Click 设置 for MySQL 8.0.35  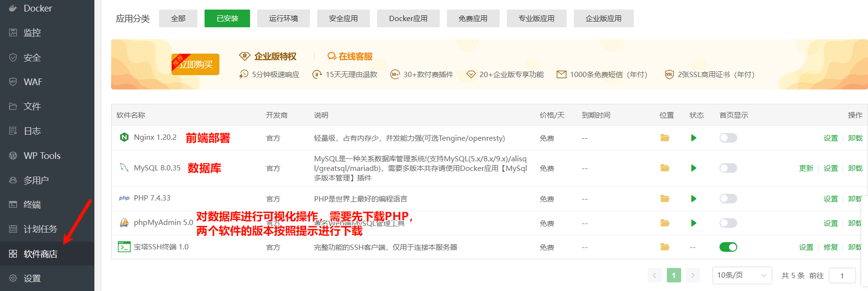(x=831, y=168)
